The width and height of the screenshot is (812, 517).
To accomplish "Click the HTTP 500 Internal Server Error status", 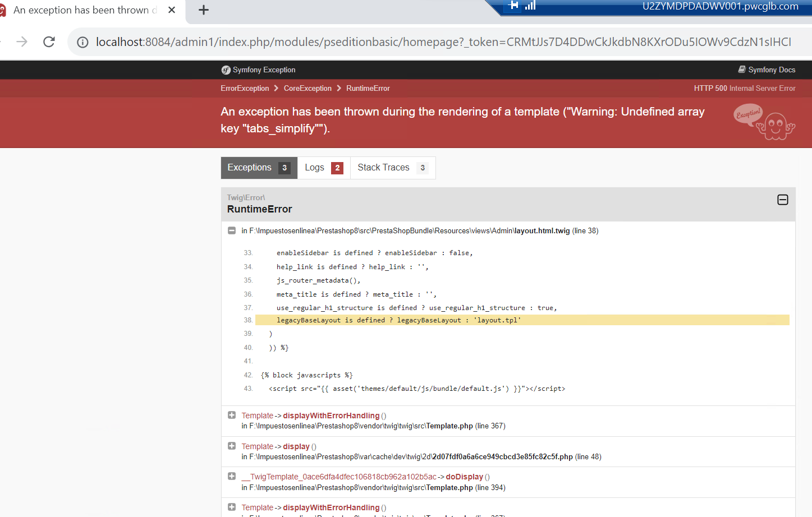I will pyautogui.click(x=745, y=89).
